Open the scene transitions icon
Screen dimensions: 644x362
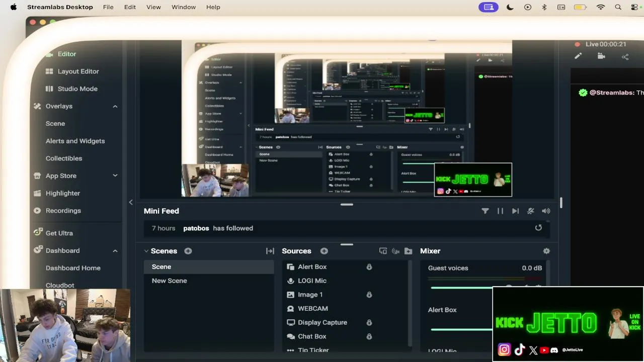point(270,251)
